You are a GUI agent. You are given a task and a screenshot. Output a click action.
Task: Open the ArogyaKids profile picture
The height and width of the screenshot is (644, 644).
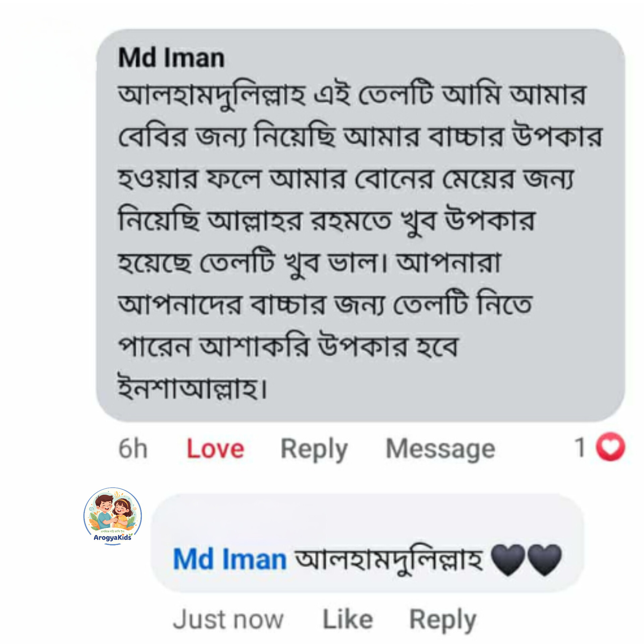click(x=113, y=516)
